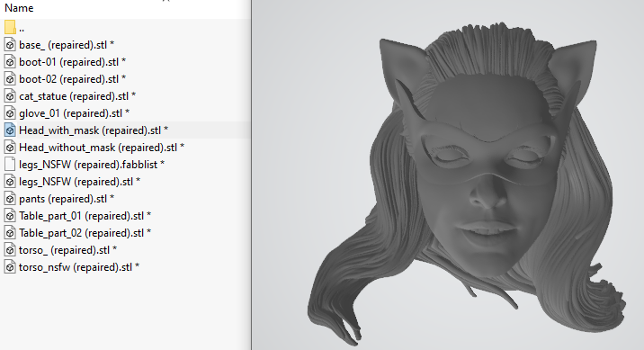Click the highlighted icon of Head_with_mask (repaired).stl

click(10, 130)
